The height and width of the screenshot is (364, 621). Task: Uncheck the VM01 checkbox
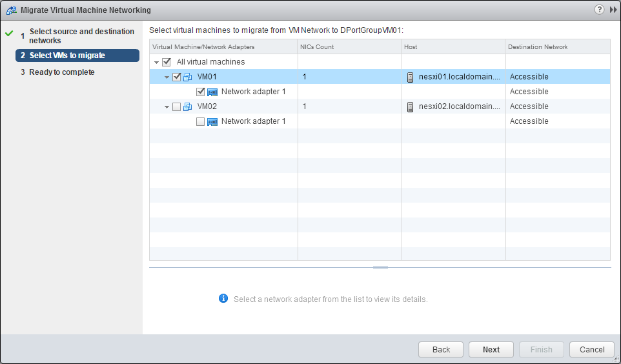pyautogui.click(x=177, y=77)
